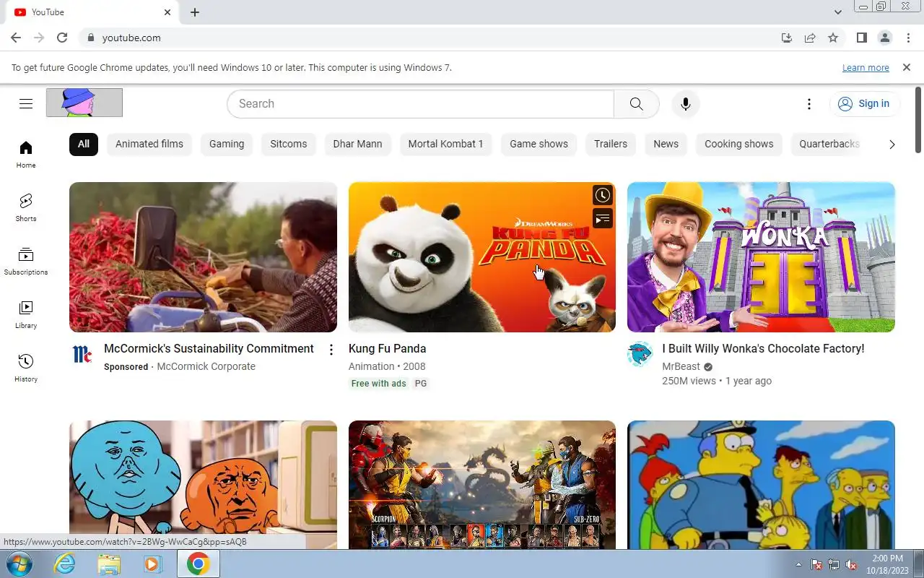Open Windows Media Player from taskbar
Image resolution: width=924 pixels, height=578 pixels.
[x=152, y=564]
